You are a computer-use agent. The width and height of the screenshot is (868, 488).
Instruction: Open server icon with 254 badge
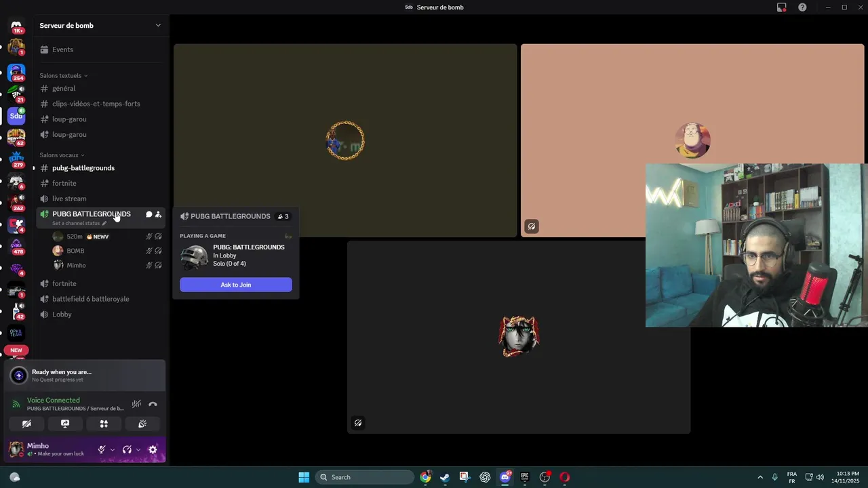click(x=16, y=71)
